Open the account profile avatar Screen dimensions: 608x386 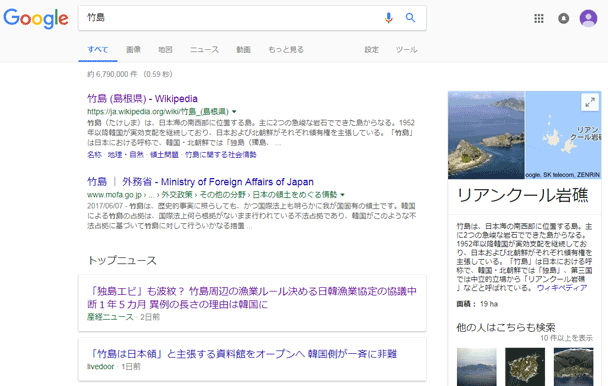588,18
